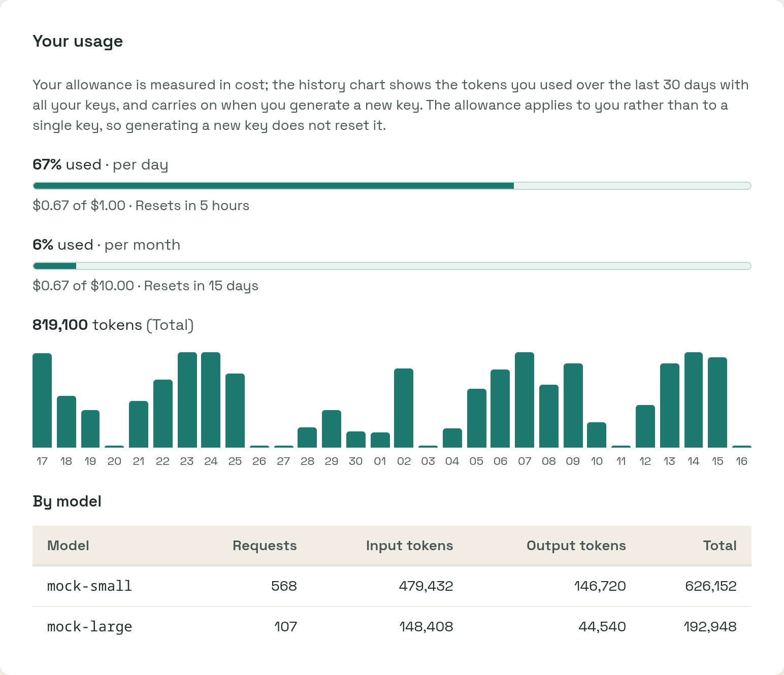Click the 'By model' heading
The image size is (784, 675).
67,501
